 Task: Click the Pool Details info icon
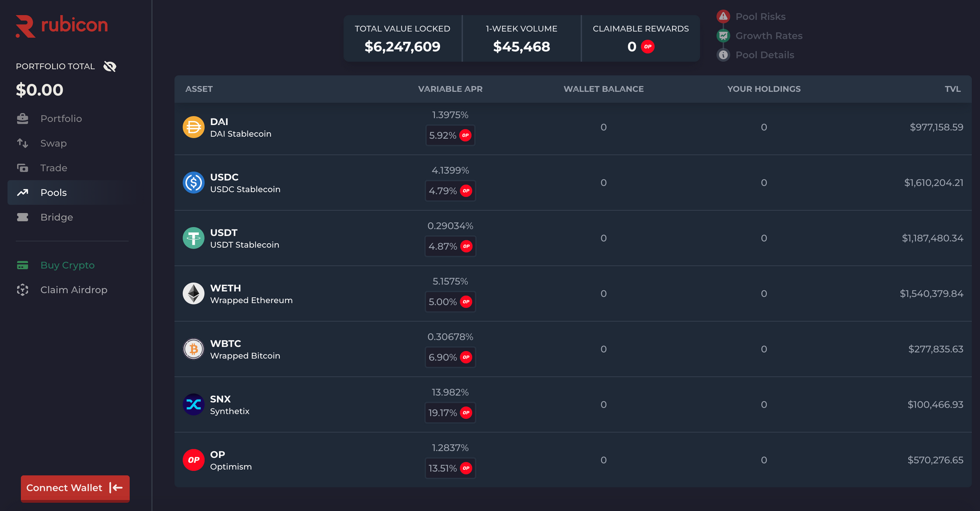(x=723, y=55)
